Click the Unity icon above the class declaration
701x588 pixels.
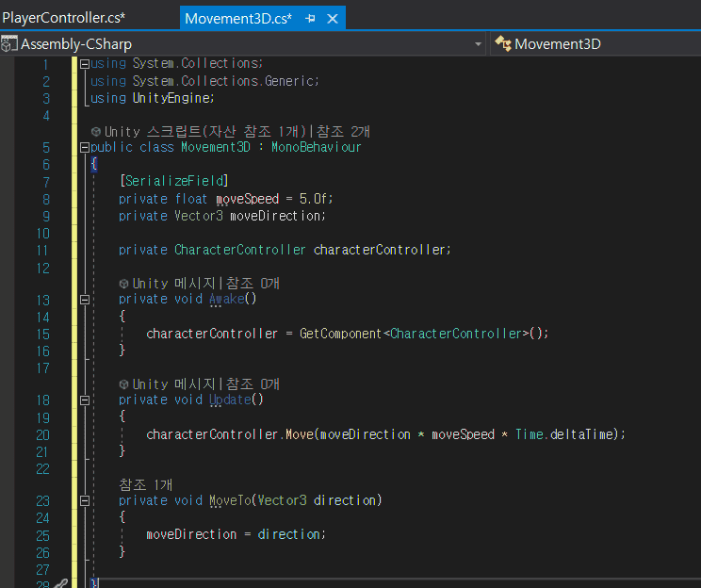96,132
